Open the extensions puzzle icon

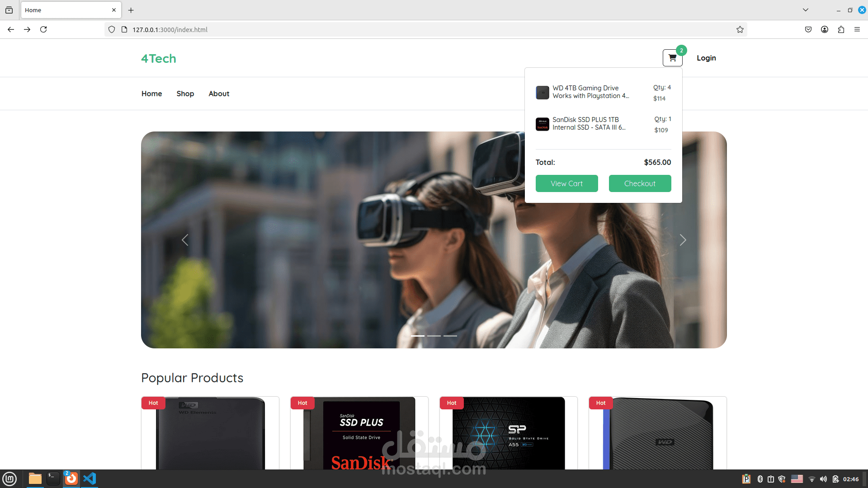coord(841,29)
